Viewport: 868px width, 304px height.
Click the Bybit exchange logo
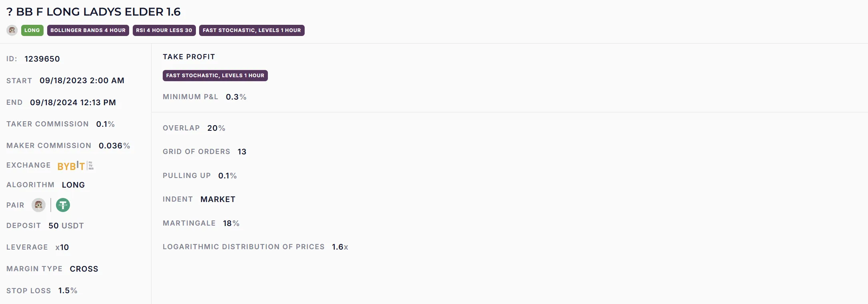[71, 166]
